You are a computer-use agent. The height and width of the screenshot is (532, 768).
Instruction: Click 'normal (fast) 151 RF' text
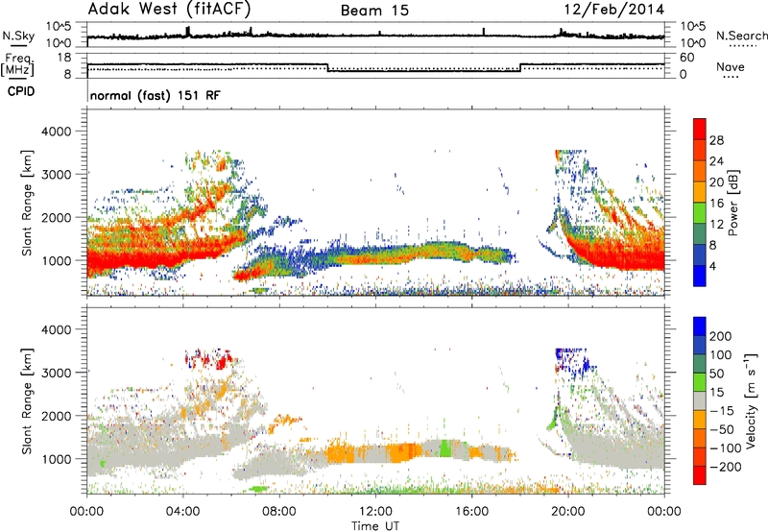(156, 95)
